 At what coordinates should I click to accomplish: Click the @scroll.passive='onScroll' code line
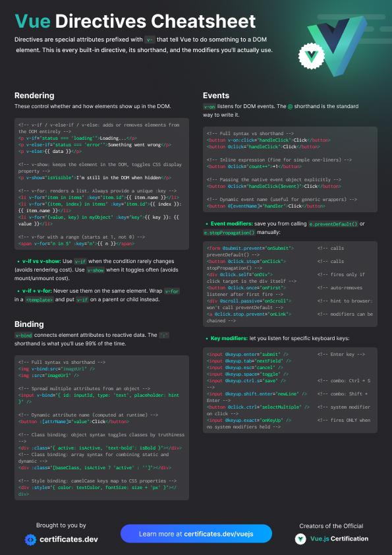[x=249, y=301]
